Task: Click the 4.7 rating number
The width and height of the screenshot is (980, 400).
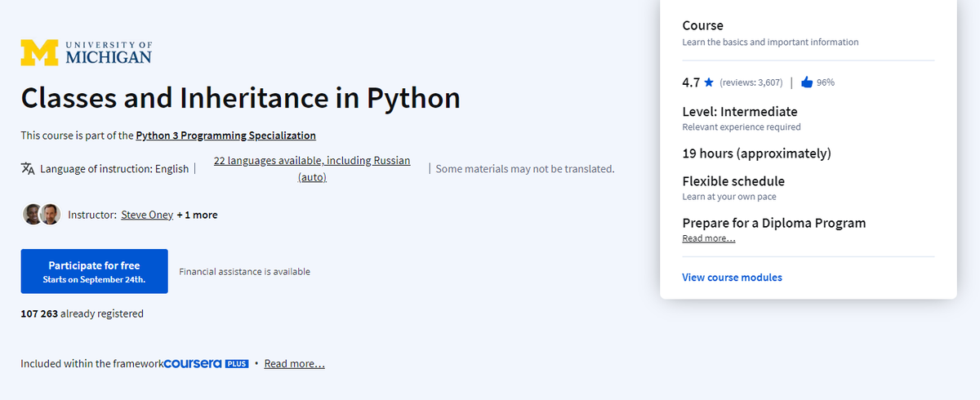Action: tap(691, 82)
